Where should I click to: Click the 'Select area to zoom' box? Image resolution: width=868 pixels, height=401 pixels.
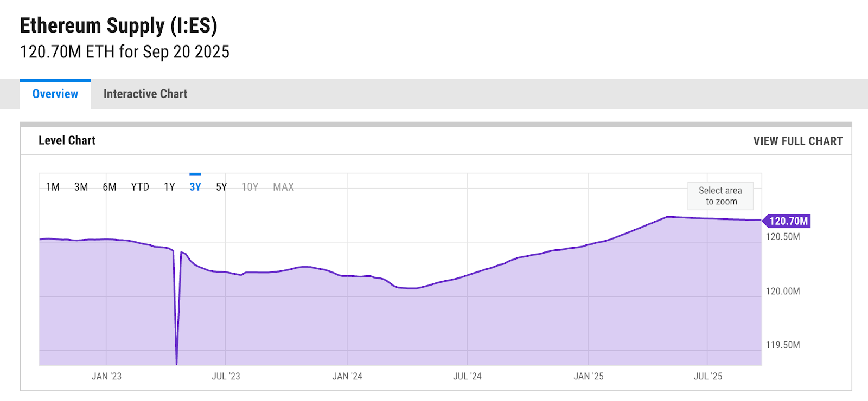[x=720, y=196]
